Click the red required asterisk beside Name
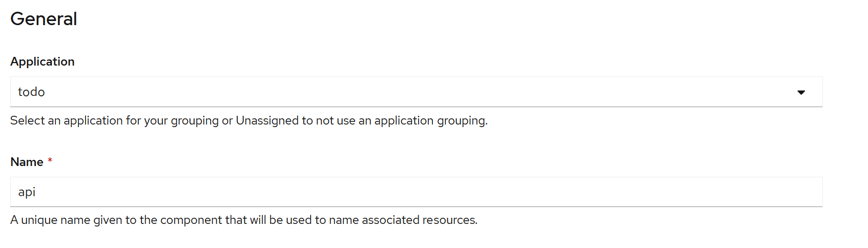This screenshot has width=868, height=248. (x=50, y=160)
